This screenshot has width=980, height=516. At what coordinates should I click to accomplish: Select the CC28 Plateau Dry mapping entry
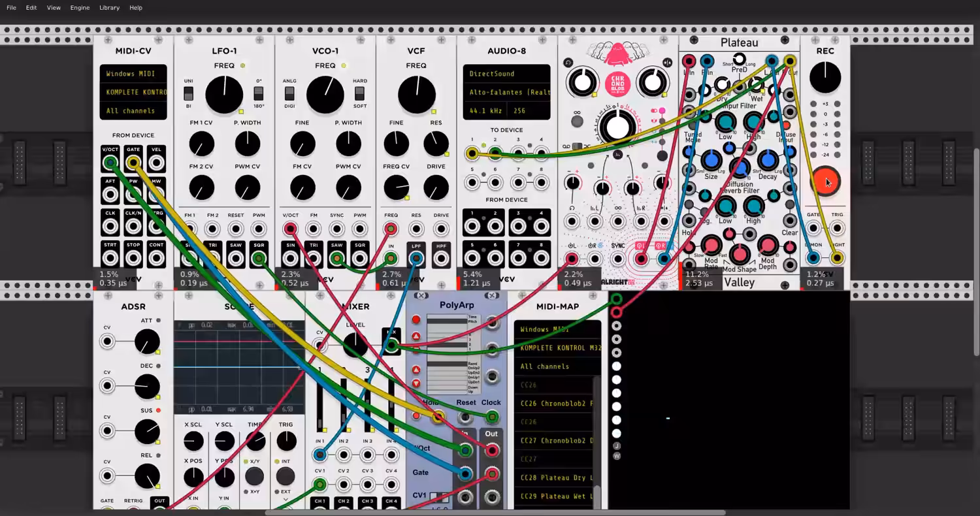tap(557, 478)
